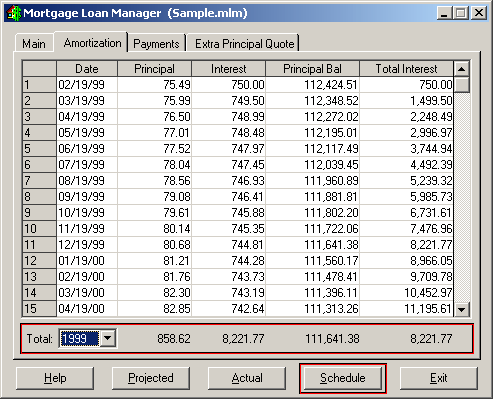Click the Date column header
493x399 pixels.
click(87, 69)
